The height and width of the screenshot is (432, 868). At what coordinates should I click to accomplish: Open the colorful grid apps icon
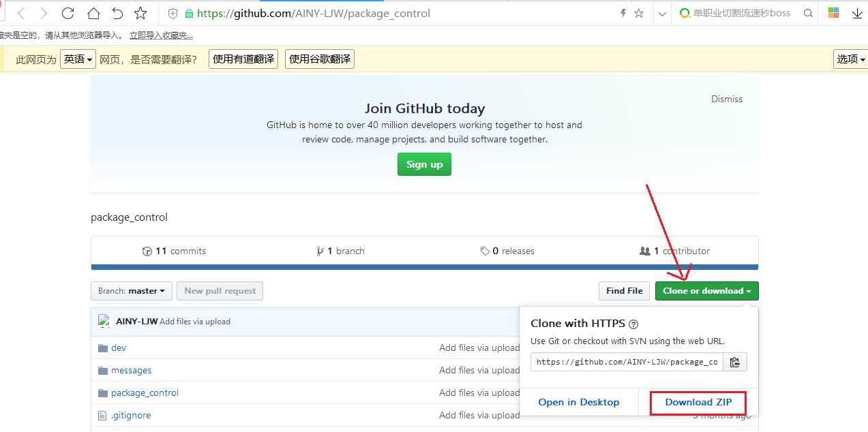point(833,13)
